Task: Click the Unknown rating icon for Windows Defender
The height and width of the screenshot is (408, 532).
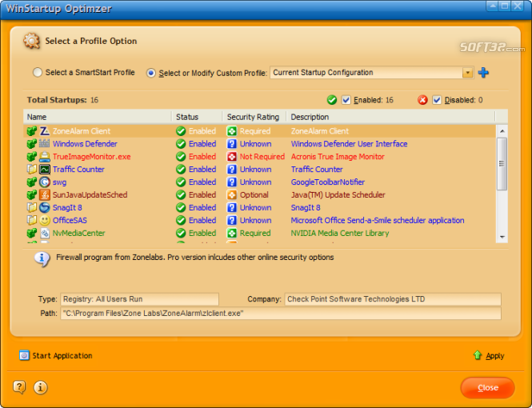Action: (x=232, y=144)
